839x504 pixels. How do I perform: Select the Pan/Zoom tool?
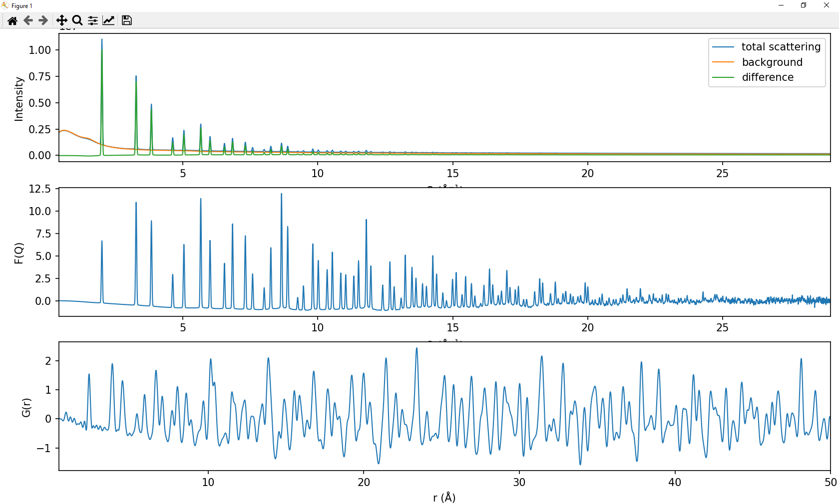coord(62,20)
